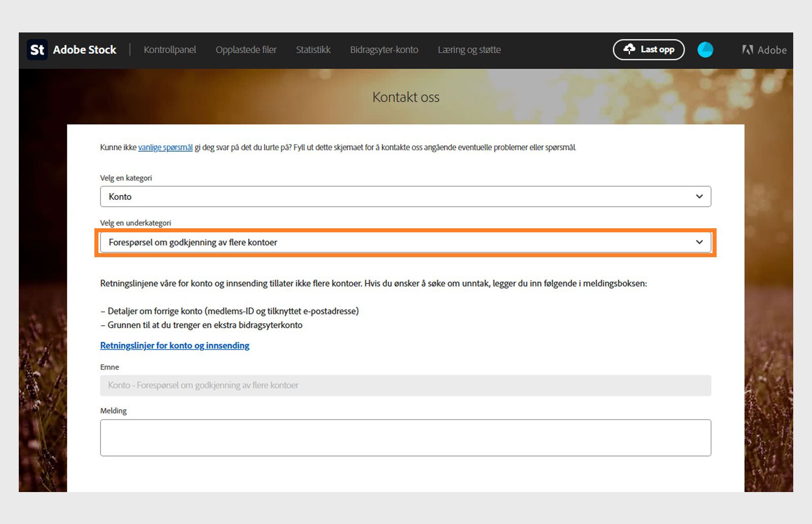This screenshot has height=524, width=812.
Task: Go to Opplastede filer
Action: pos(246,50)
